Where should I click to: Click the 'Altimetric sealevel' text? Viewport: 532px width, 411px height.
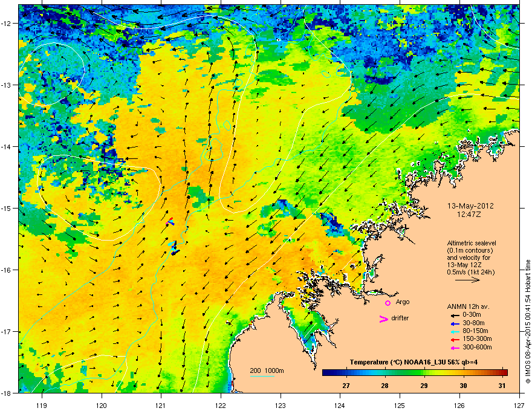click(472, 243)
